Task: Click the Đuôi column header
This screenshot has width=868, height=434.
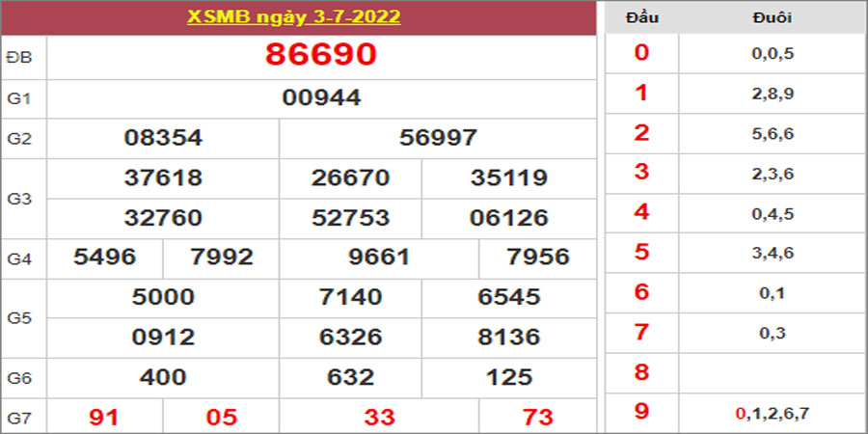Action: click(773, 17)
